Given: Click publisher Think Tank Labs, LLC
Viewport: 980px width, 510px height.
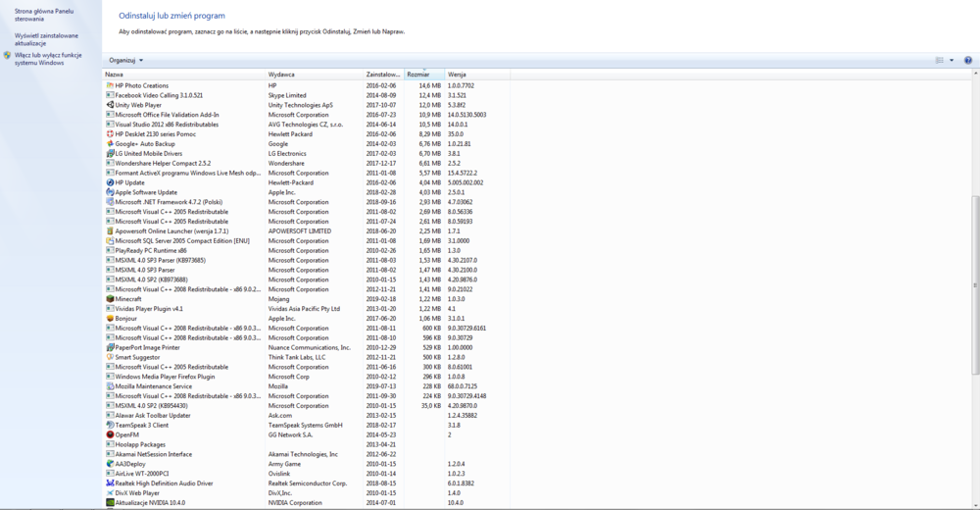Looking at the screenshot, I should point(297,357).
